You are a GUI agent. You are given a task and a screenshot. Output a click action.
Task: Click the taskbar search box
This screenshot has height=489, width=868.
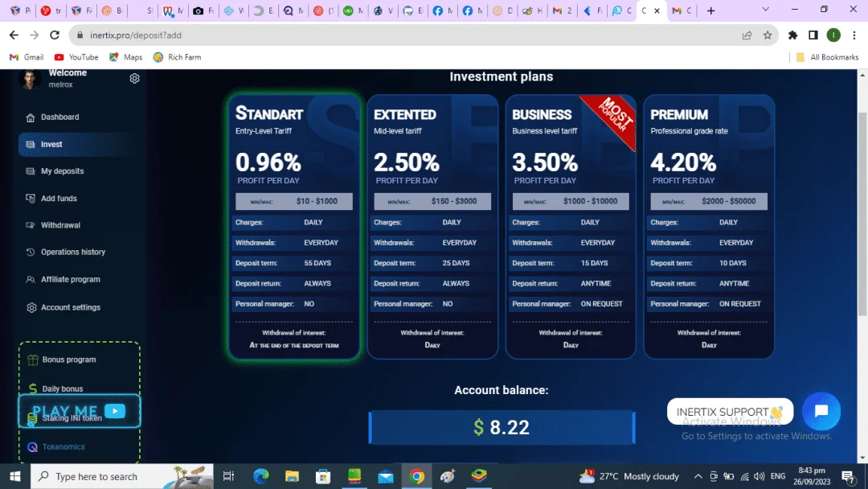pos(122,476)
